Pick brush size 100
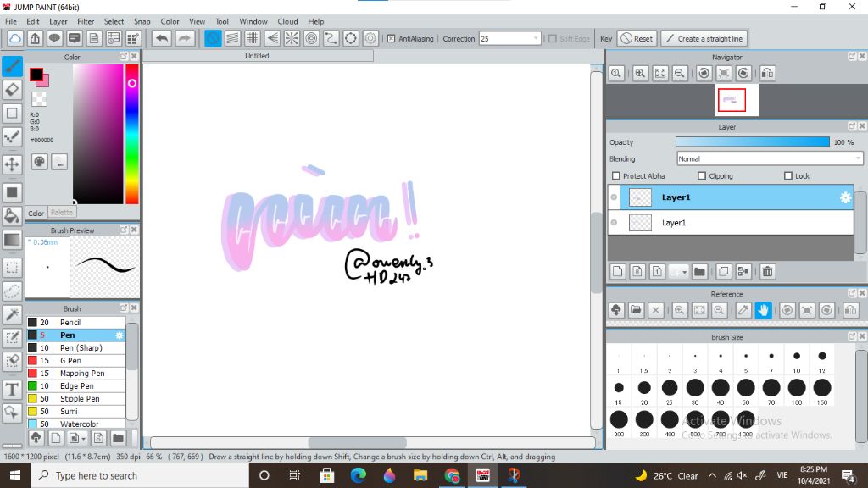Image resolution: width=868 pixels, height=488 pixels. (x=797, y=391)
